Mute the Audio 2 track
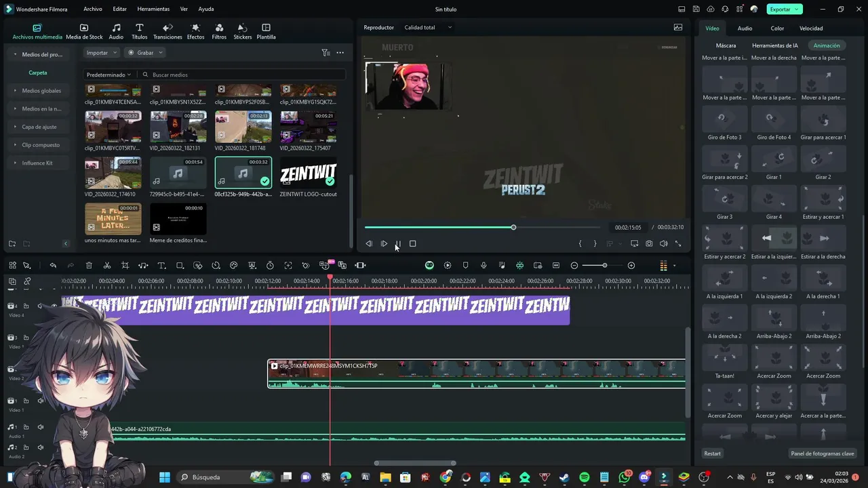Image resolution: width=868 pixels, height=488 pixels. click(x=41, y=447)
